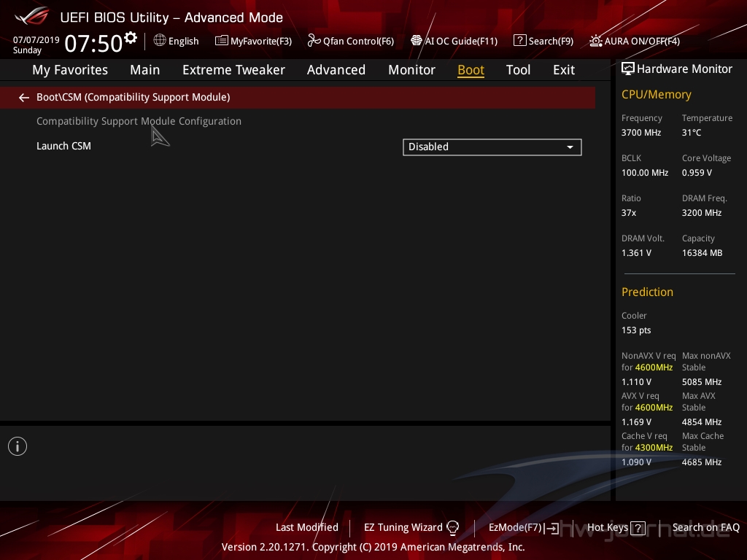Viewport: 747px width, 560px height.
Task: Click the 1.090 V cache voltage
Action: (636, 462)
